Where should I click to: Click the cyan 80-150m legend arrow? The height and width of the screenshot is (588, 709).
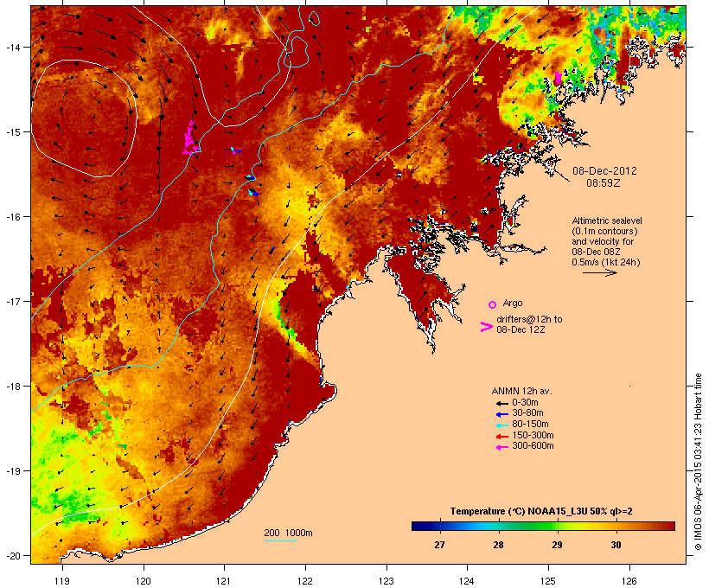(501, 425)
